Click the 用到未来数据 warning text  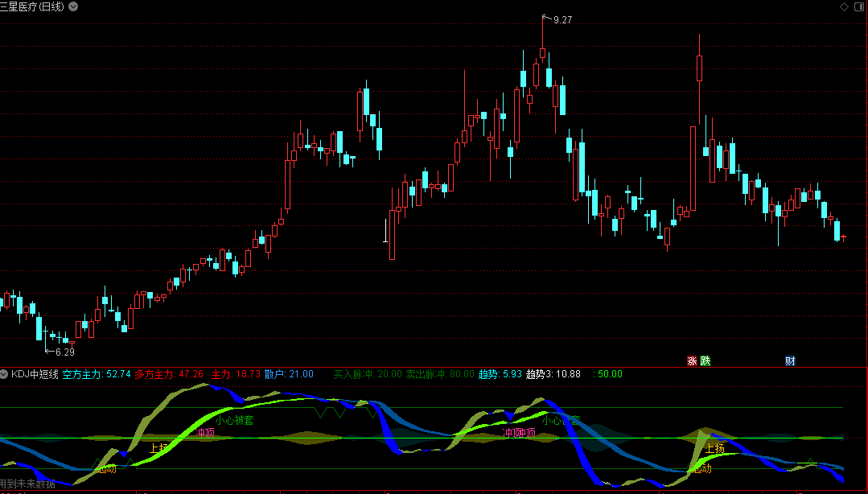tap(27, 484)
